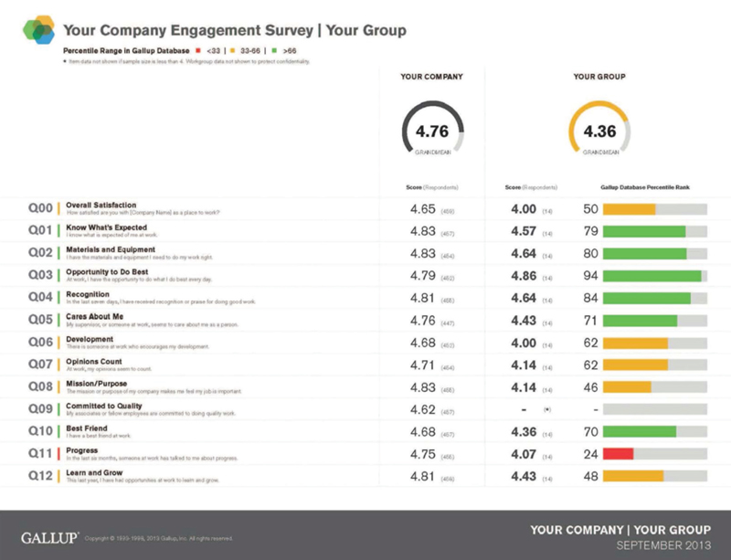Image resolution: width=731 pixels, height=560 pixels.
Task: Select the Q06 Development question title
Action: point(89,339)
